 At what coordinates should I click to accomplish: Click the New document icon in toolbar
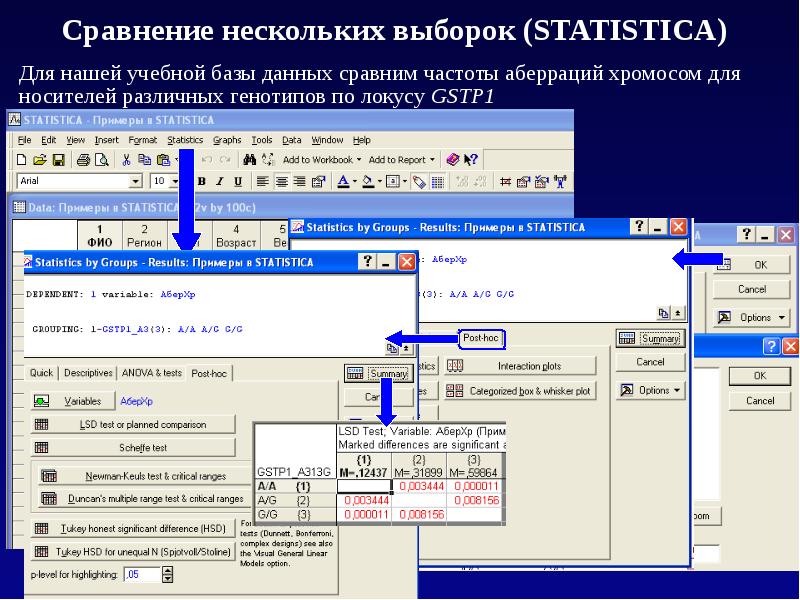click(x=22, y=160)
